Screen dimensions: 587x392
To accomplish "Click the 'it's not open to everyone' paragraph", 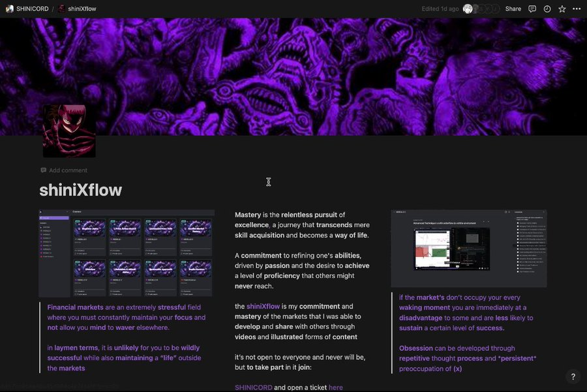I will coord(300,362).
